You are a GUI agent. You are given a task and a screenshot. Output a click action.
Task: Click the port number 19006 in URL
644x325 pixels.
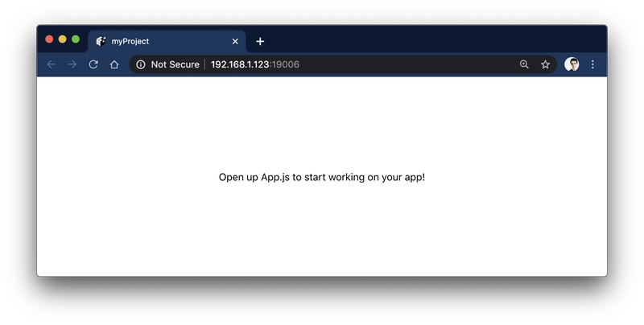point(284,64)
